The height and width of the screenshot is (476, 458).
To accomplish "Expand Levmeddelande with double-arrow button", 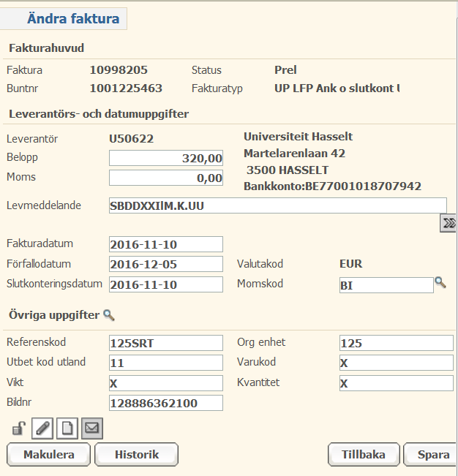I will point(448,223).
